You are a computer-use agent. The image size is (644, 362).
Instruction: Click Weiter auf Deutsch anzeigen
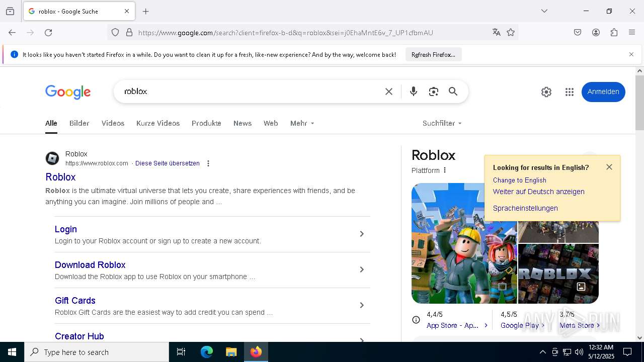tap(539, 192)
